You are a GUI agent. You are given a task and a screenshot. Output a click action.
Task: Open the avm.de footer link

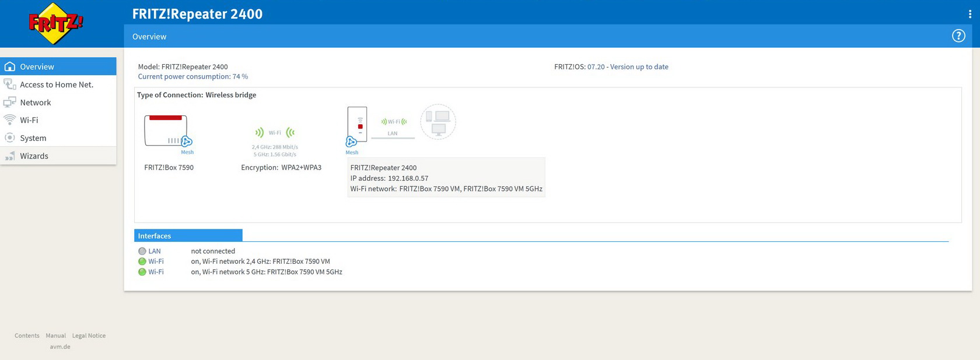click(x=60, y=347)
